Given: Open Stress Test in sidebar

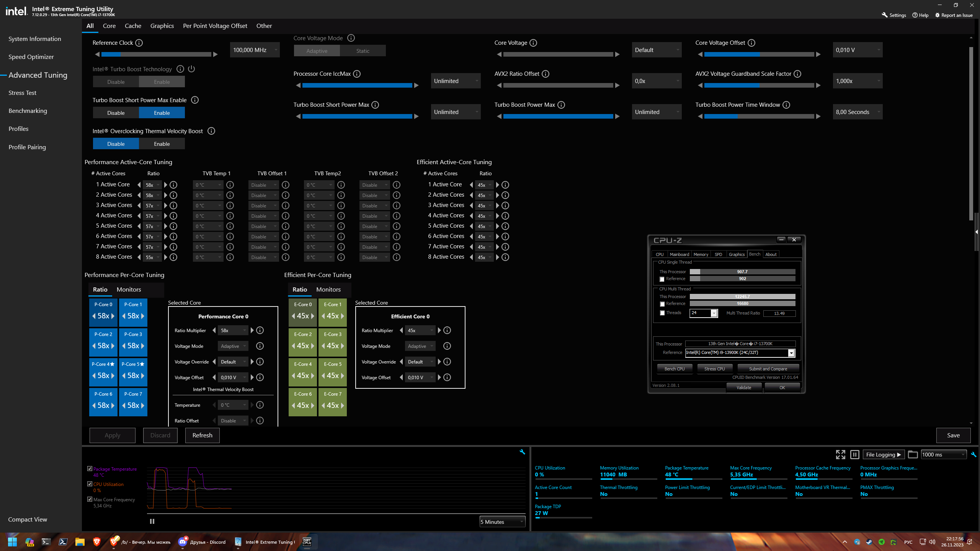Looking at the screenshot, I should (23, 93).
